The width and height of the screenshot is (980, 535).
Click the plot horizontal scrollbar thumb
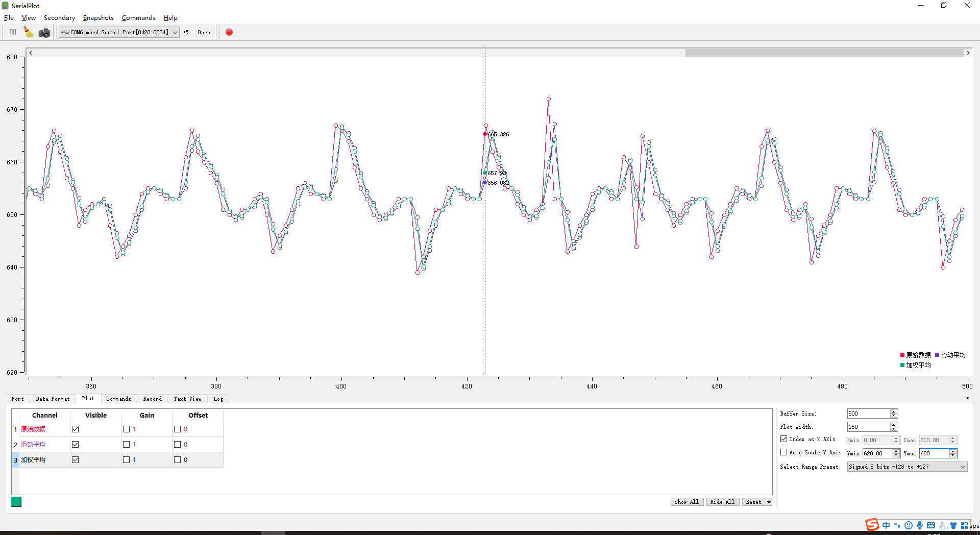(x=824, y=53)
